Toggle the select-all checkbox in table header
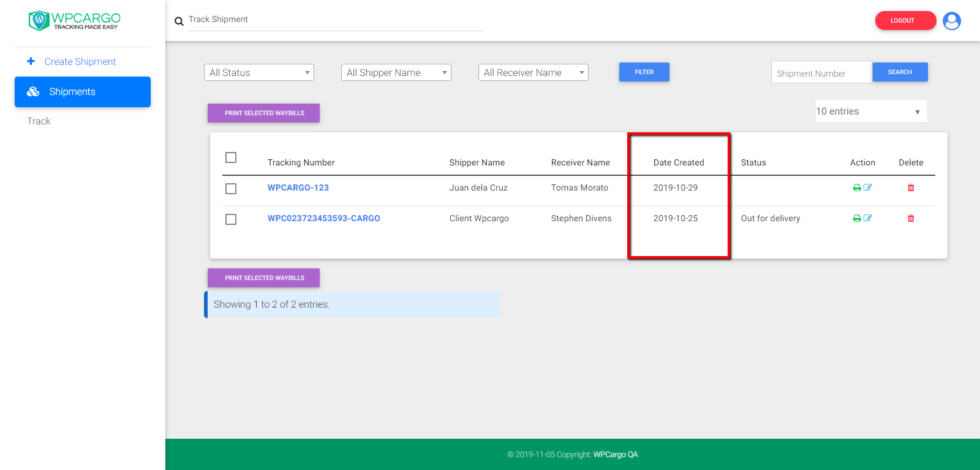Image resolution: width=980 pixels, height=470 pixels. (231, 157)
